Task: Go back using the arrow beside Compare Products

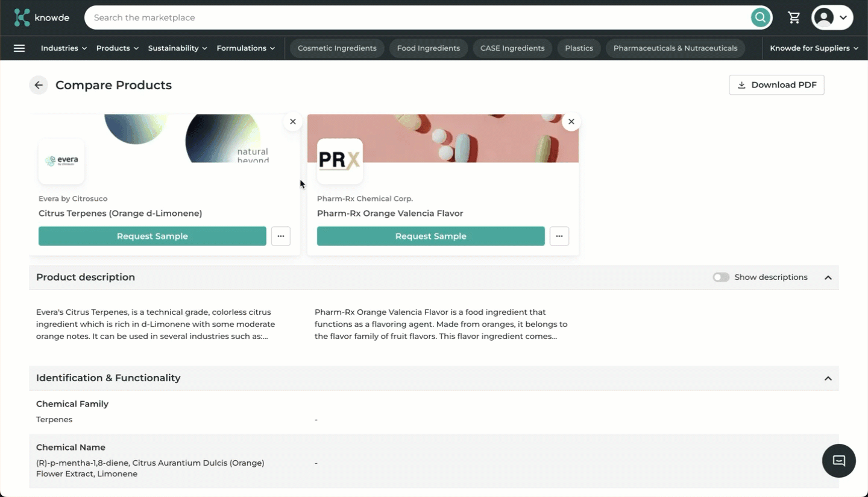Action: point(39,85)
